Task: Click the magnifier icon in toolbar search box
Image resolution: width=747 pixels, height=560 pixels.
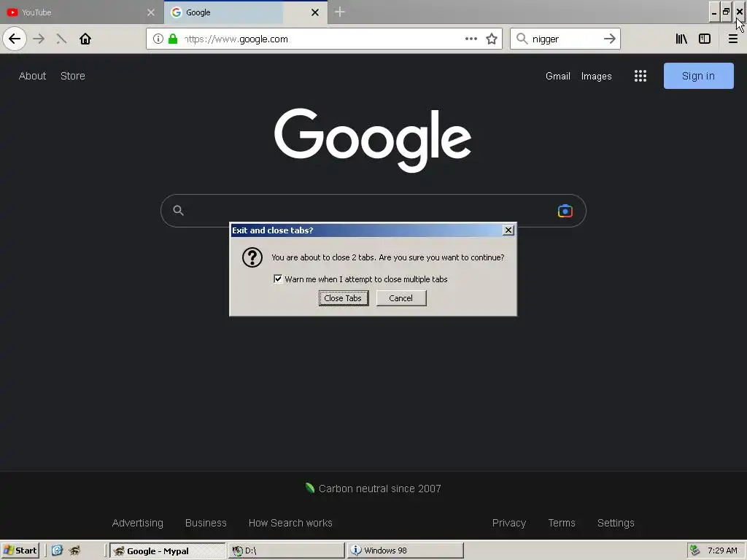Action: (522, 39)
